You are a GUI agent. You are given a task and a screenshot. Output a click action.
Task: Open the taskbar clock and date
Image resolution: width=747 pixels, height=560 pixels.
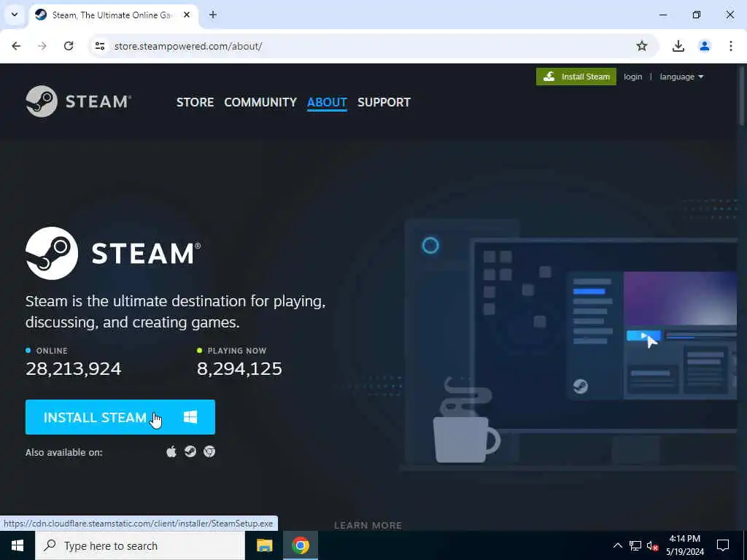point(684,545)
